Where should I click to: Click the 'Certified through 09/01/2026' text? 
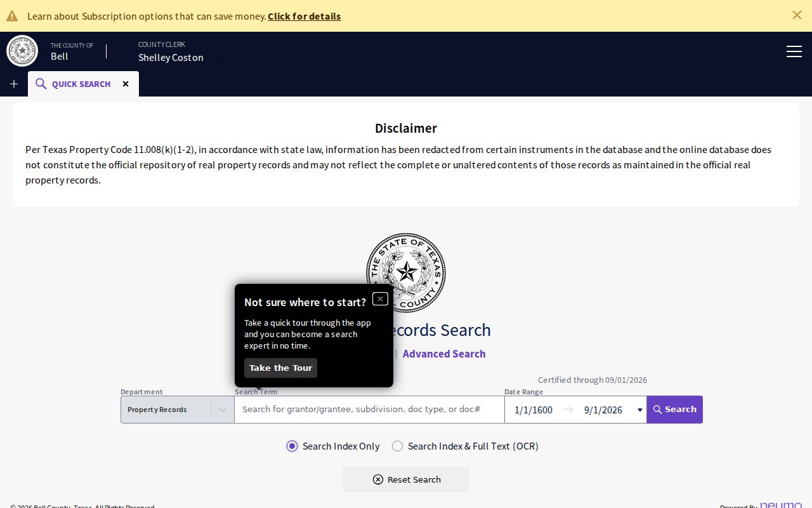coord(593,380)
